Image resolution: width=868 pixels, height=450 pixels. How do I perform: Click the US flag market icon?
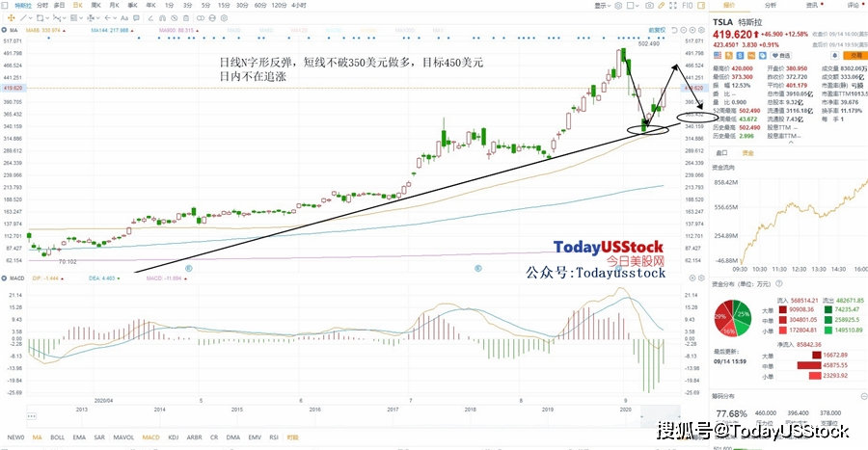718,55
